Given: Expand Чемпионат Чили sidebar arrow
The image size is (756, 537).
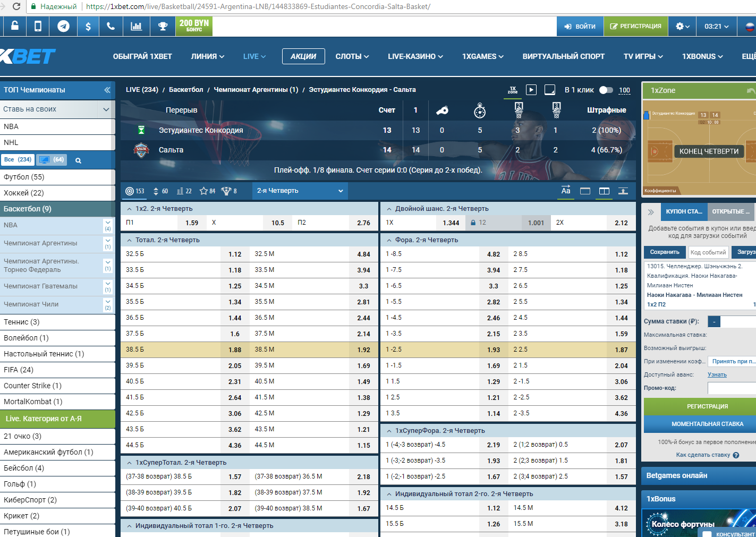Looking at the screenshot, I should coord(108,304).
